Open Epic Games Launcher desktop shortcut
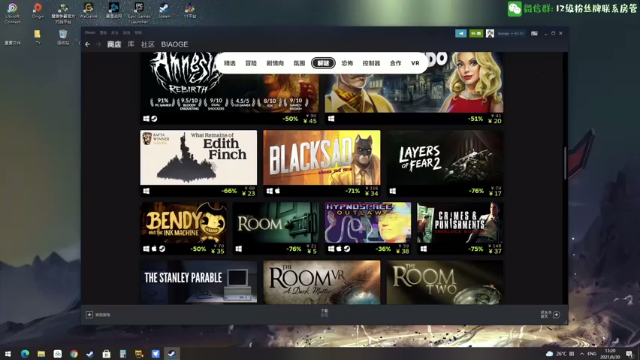The width and height of the screenshot is (640, 360). 139,13
